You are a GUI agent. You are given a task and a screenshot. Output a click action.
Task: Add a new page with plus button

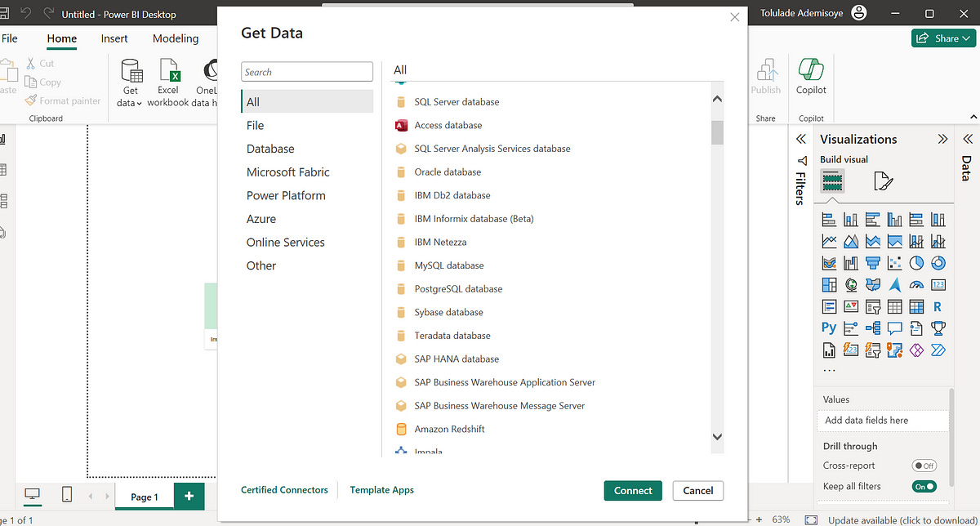pyautogui.click(x=189, y=496)
